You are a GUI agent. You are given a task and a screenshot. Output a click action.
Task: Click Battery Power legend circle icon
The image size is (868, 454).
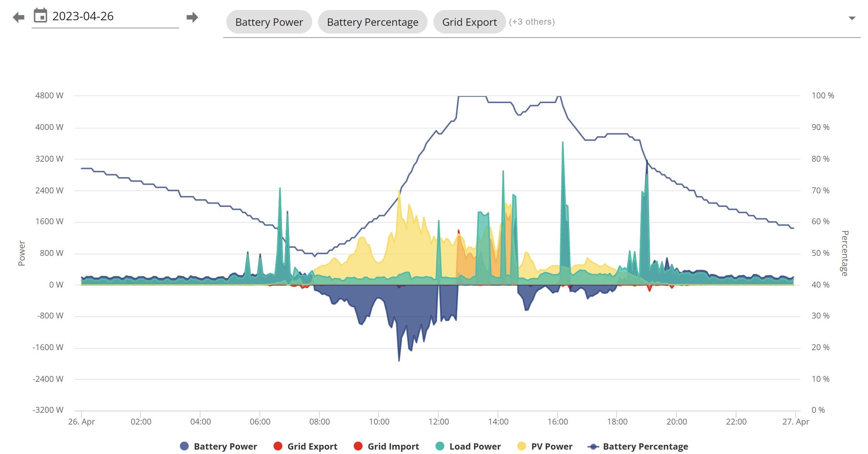click(184, 446)
